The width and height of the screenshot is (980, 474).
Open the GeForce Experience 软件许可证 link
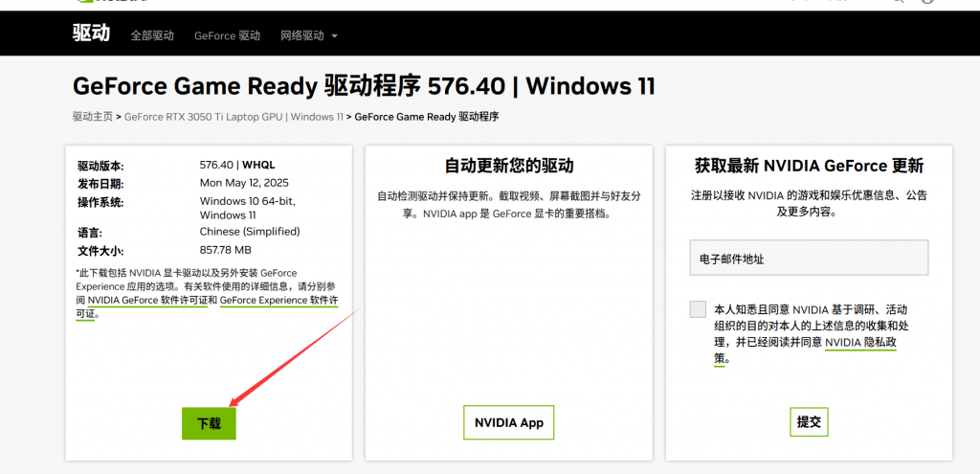pyautogui.click(x=278, y=300)
